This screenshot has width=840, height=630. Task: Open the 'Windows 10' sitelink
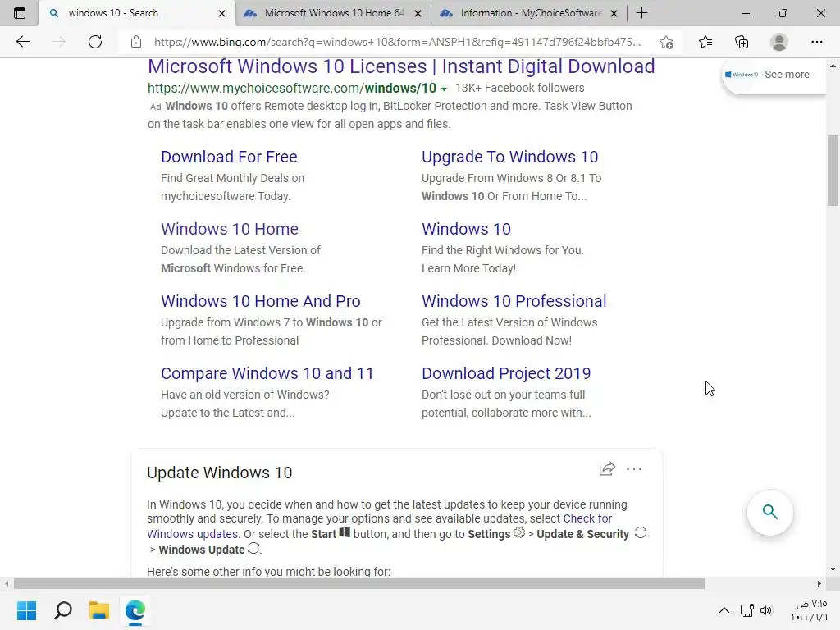point(466,229)
